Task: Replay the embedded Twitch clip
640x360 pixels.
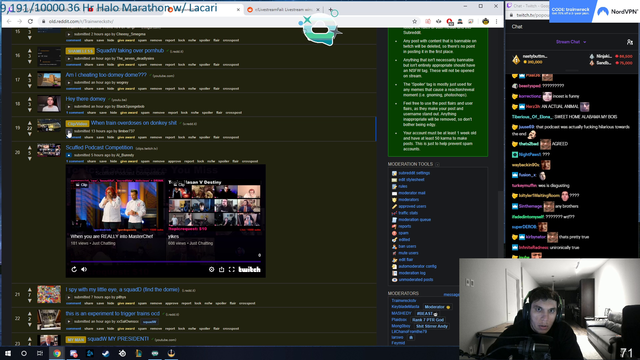Action: tap(74, 269)
